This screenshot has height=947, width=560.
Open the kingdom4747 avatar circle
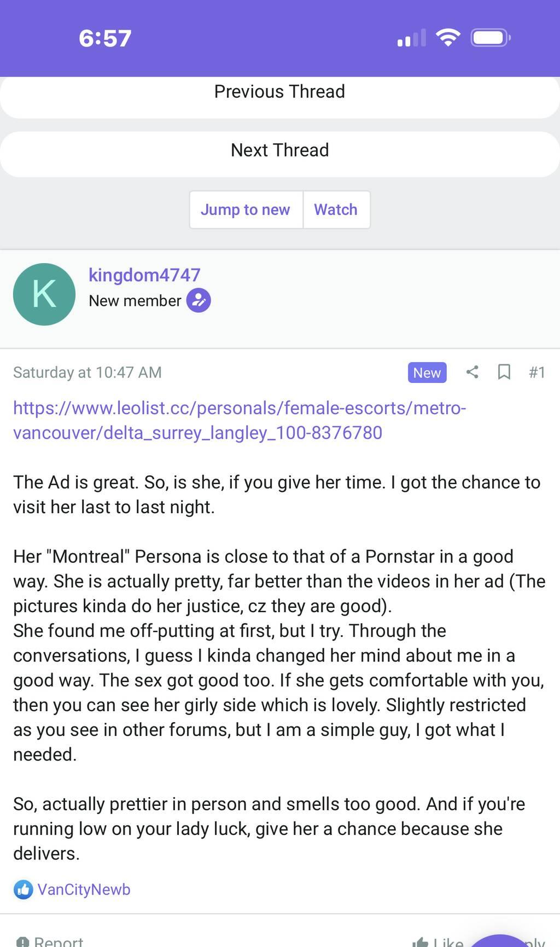(x=44, y=294)
